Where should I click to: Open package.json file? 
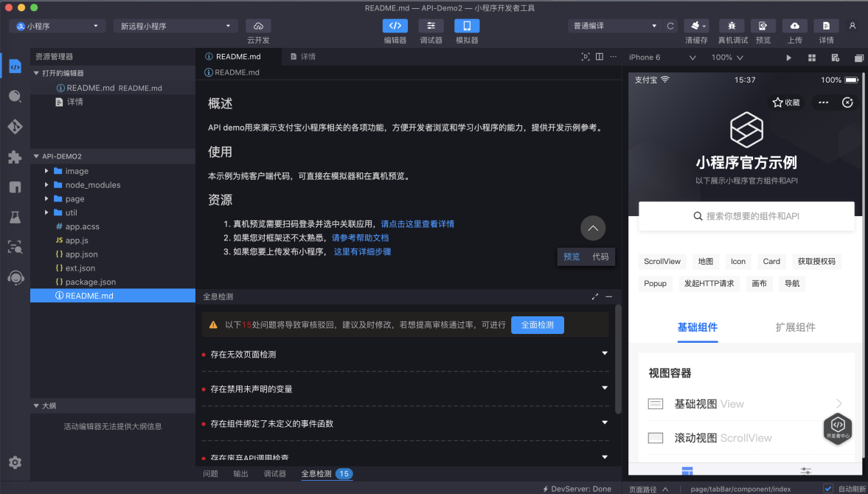pyautogui.click(x=91, y=282)
